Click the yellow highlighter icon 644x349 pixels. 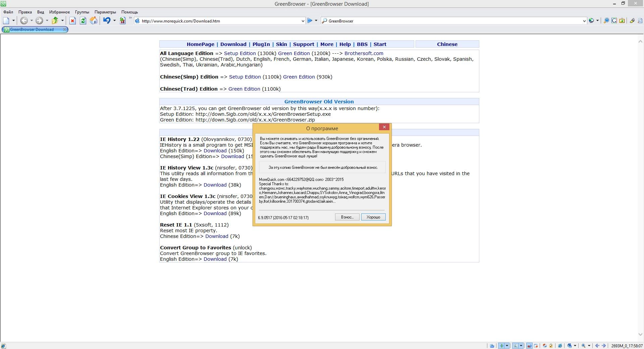pos(632,21)
